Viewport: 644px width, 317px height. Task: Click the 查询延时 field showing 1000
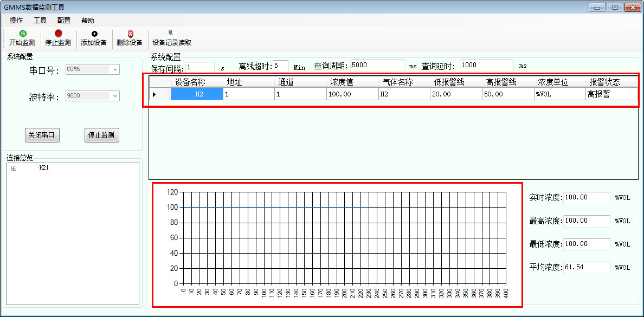click(487, 65)
